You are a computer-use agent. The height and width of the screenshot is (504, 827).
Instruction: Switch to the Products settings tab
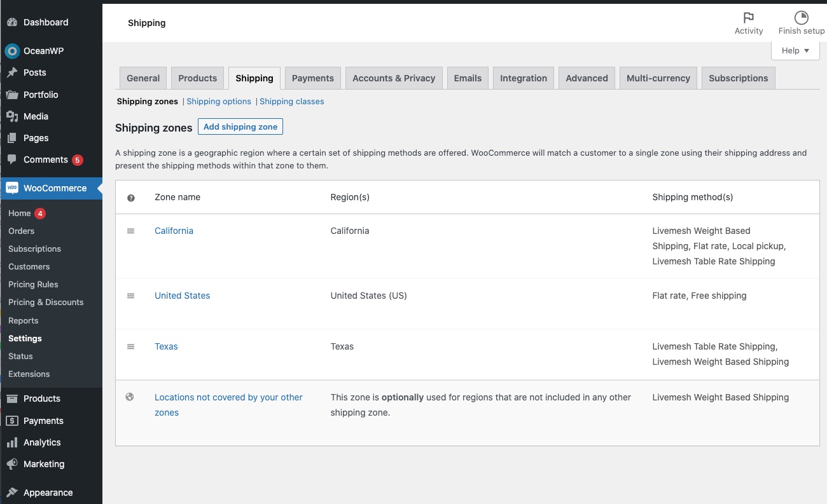(198, 78)
